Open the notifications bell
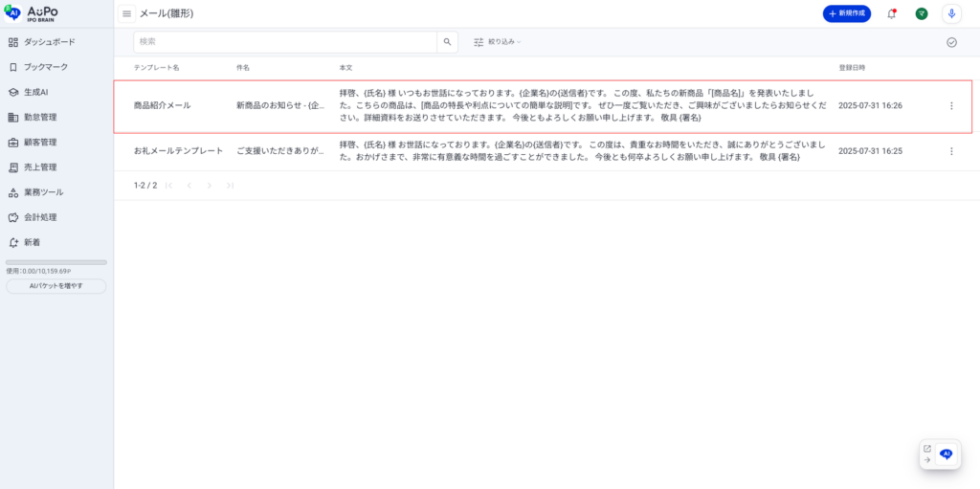The image size is (980, 489). tap(892, 13)
